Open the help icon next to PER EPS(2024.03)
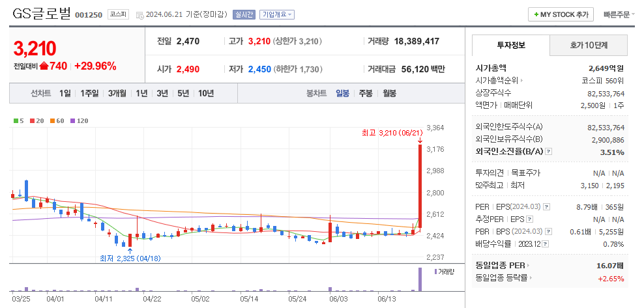 coord(546,206)
